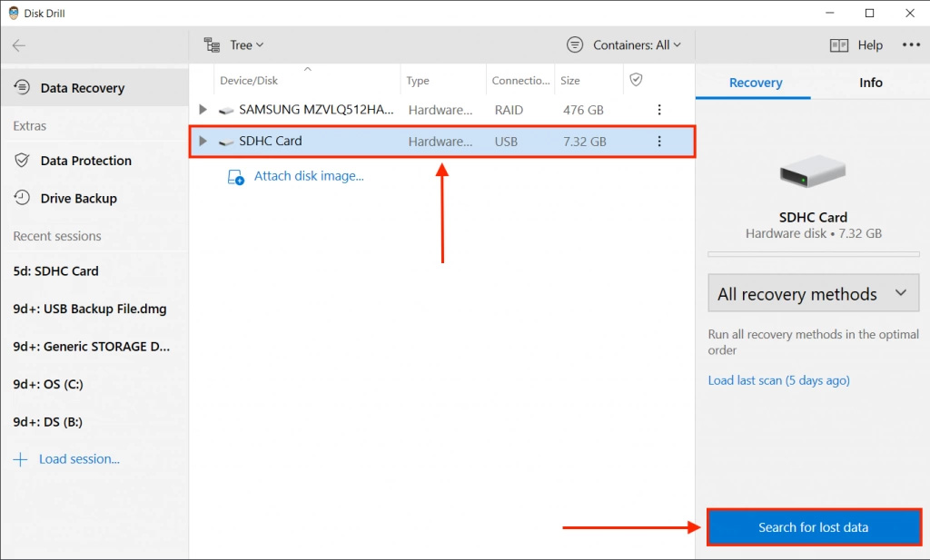930x560 pixels.
Task: Expand the SAMSUNG MZVLQ512HA disk row
Action: tap(203, 110)
